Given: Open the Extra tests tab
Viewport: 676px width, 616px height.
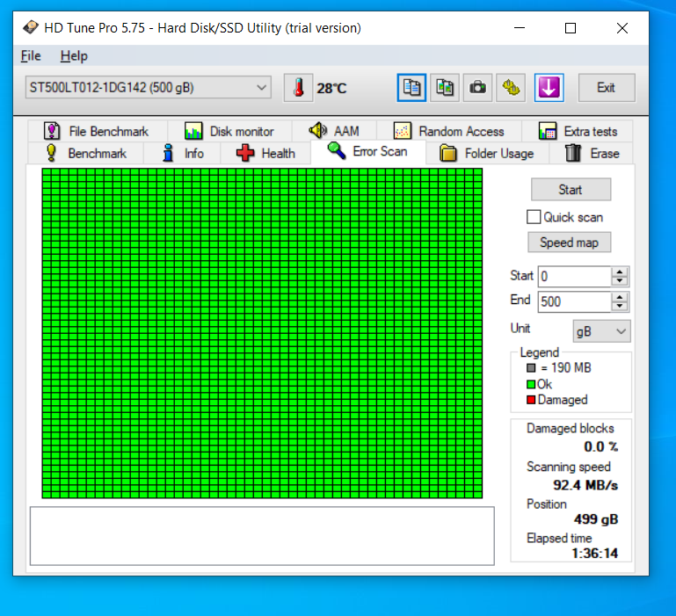Looking at the screenshot, I should [x=578, y=131].
